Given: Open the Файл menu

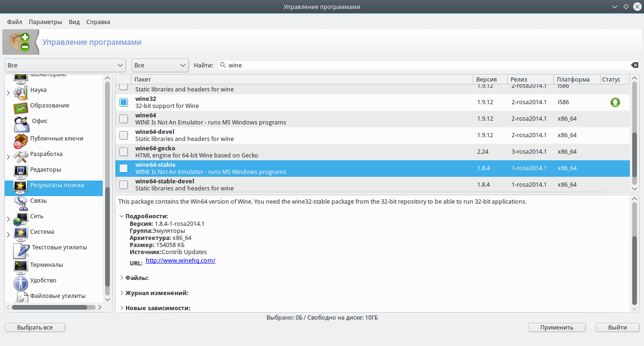Looking at the screenshot, I should click(x=15, y=22).
